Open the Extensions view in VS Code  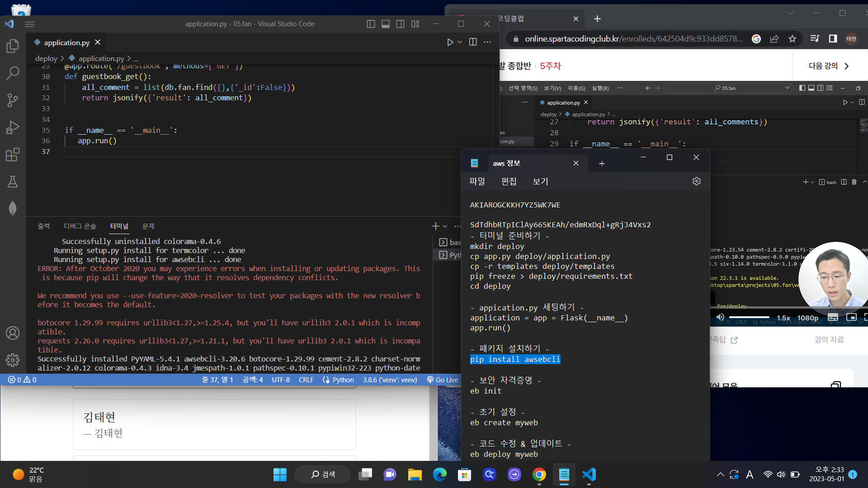coord(13,155)
